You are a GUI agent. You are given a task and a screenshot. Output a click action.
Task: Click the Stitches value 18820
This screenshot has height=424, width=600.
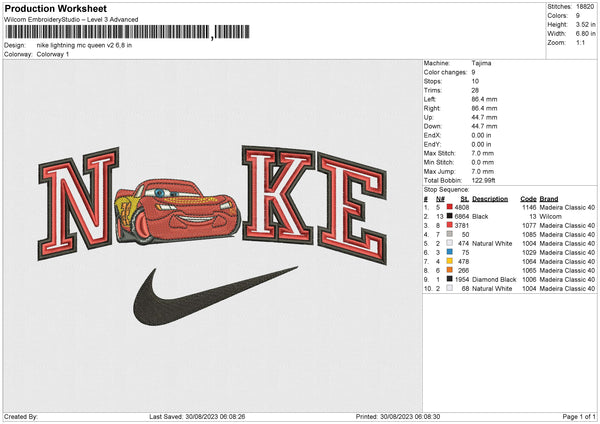click(585, 7)
